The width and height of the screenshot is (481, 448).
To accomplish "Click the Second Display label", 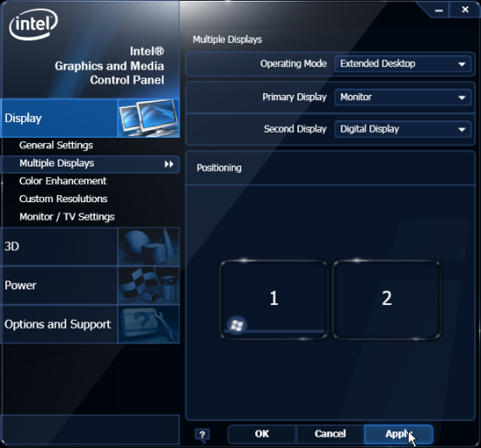I will coord(295,129).
